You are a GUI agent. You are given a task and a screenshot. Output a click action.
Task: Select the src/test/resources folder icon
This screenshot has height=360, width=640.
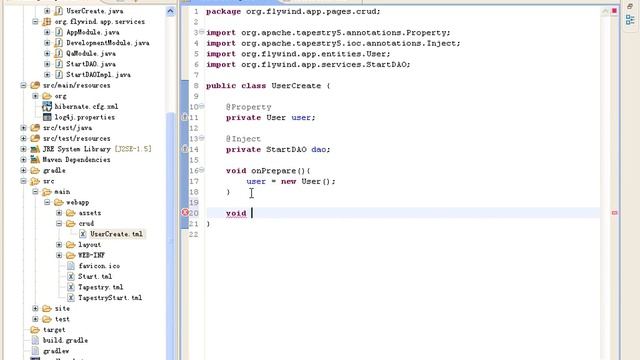35,138
